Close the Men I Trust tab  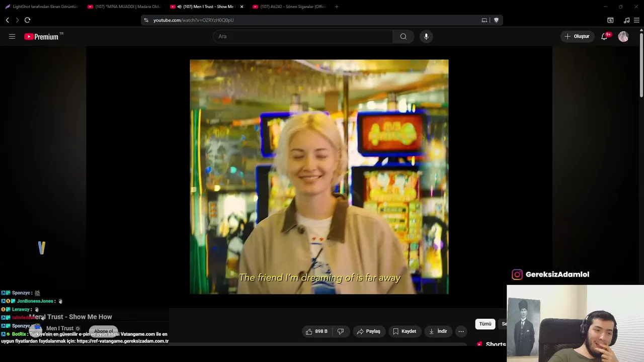click(242, 7)
